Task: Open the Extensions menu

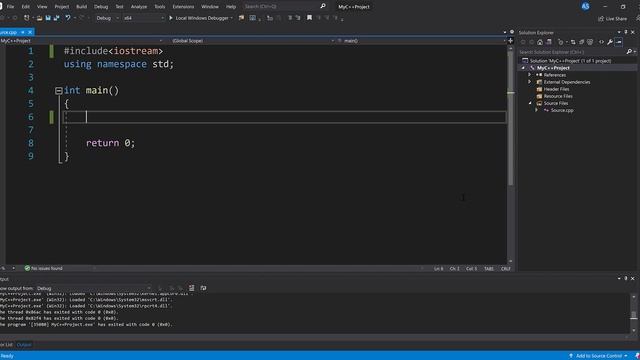Action: [x=183, y=7]
